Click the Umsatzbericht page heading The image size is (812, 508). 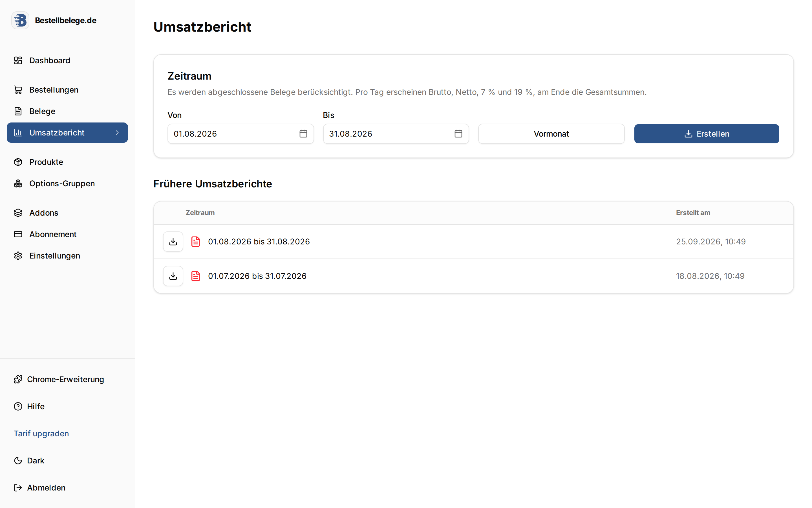click(x=202, y=27)
